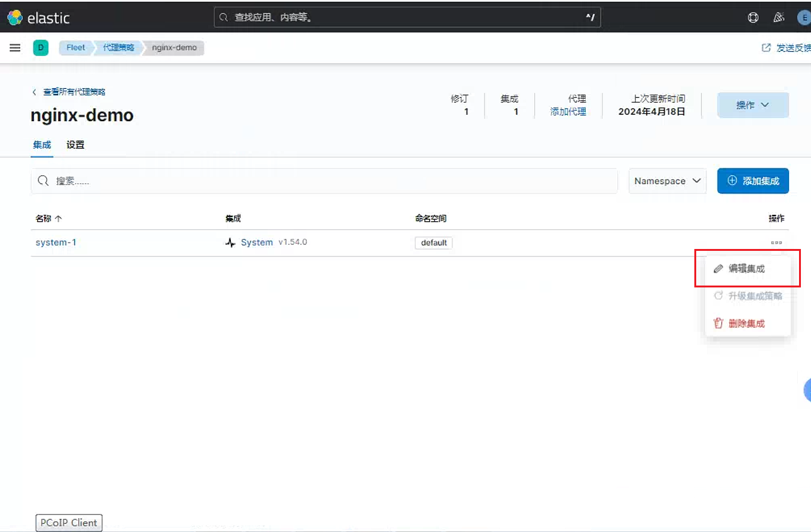The width and height of the screenshot is (811, 532).
Task: Open the help lifebuoy icon
Action: pyautogui.click(x=753, y=18)
